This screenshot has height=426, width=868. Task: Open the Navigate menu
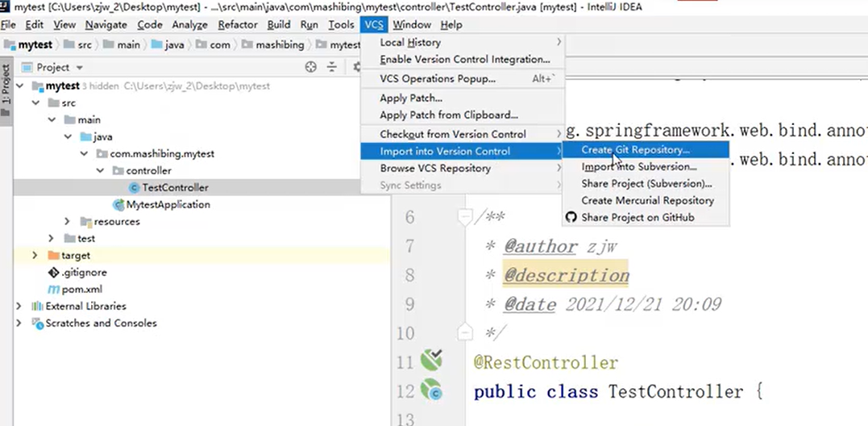click(x=106, y=24)
